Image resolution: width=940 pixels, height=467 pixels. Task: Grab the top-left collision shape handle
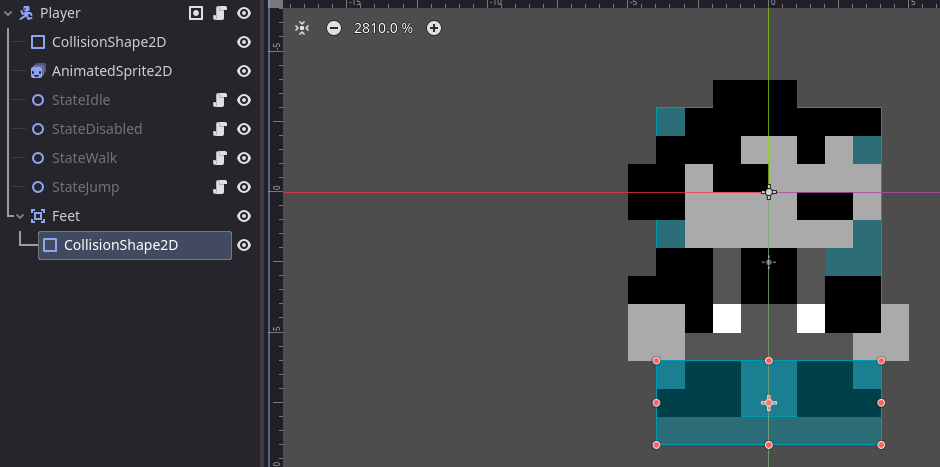(656, 360)
